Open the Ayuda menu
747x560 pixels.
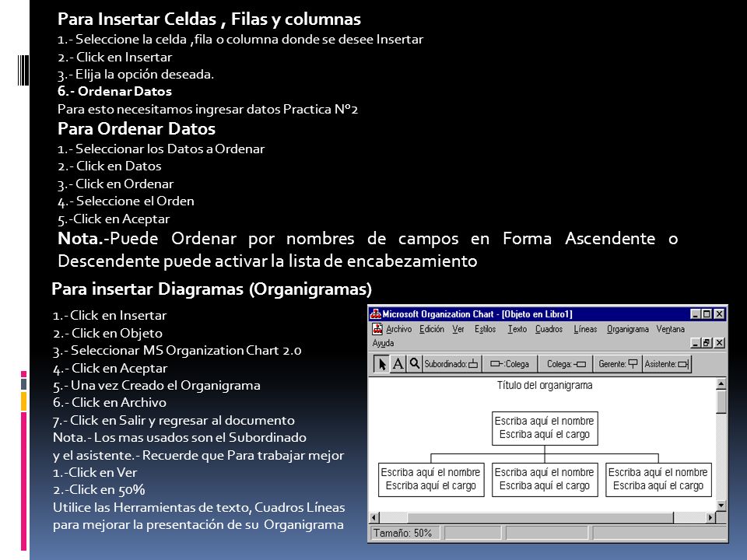click(x=383, y=343)
